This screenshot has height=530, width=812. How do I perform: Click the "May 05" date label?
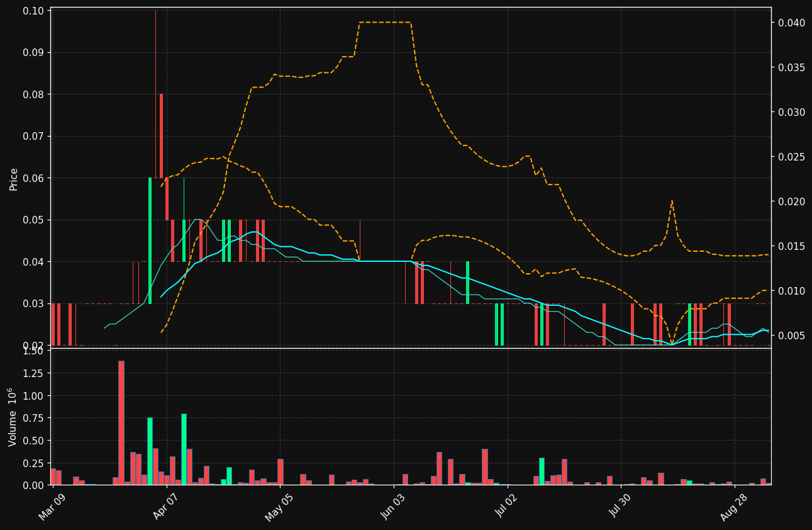coord(279,507)
